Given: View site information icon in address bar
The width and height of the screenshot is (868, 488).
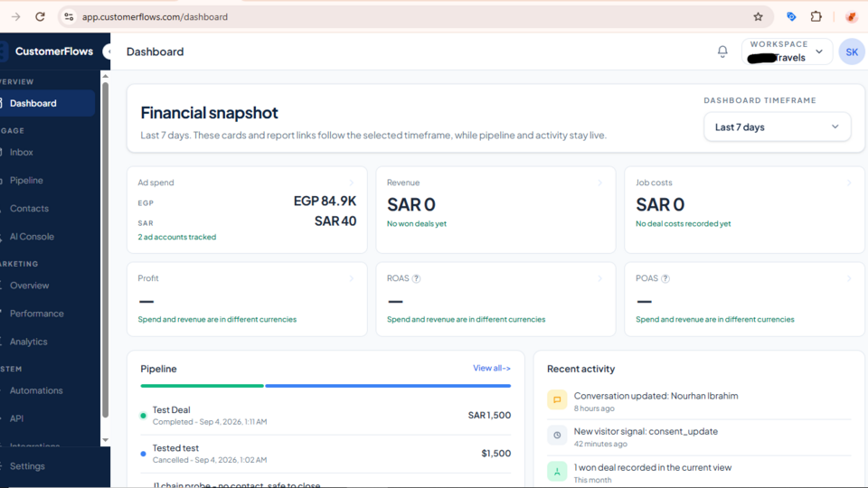Looking at the screenshot, I should click(69, 16).
